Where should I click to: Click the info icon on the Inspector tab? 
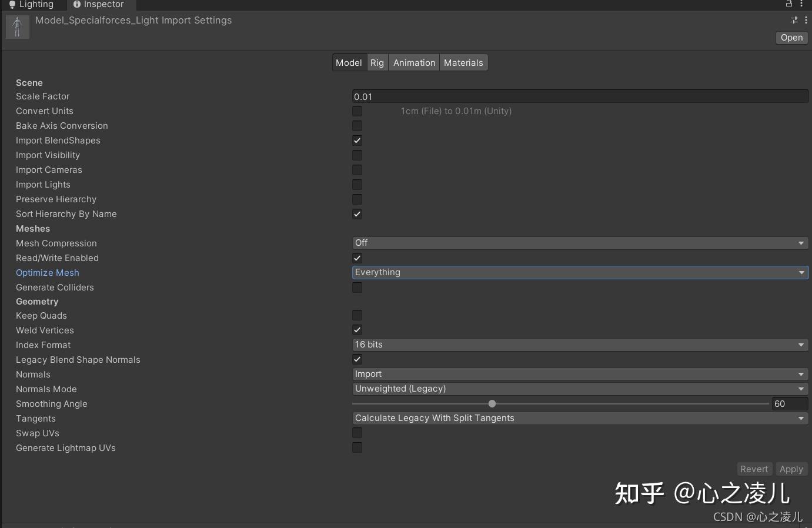(76, 4)
